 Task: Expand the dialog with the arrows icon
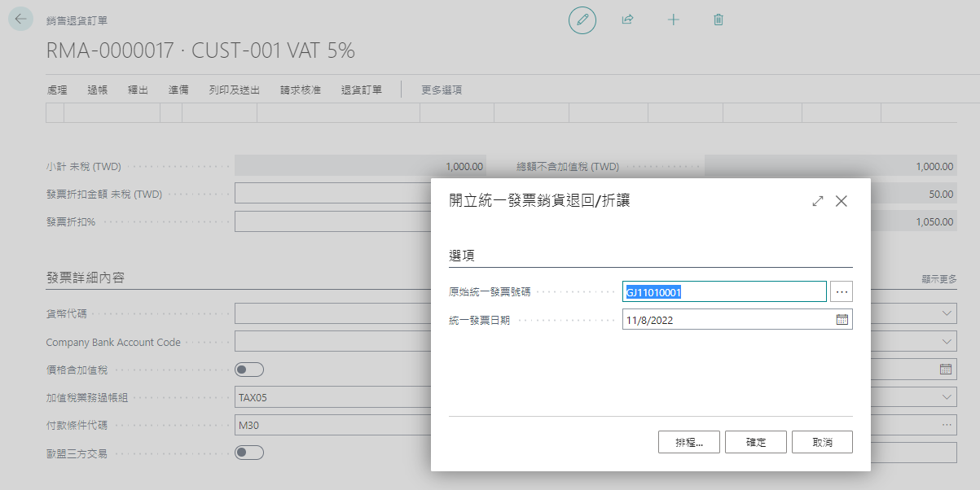818,201
